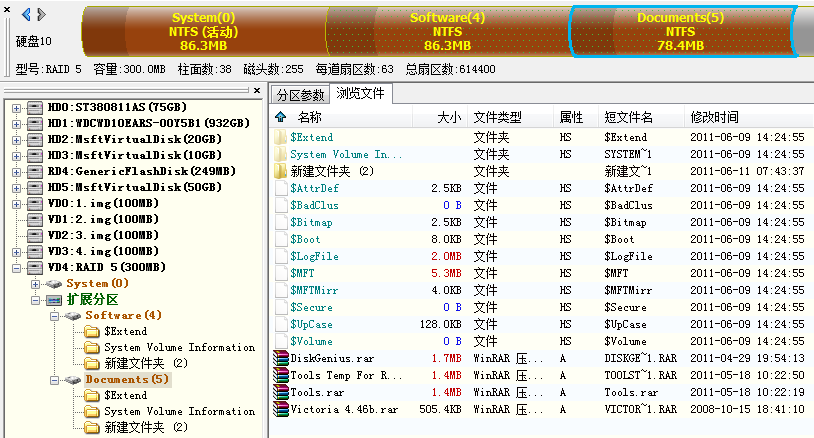Click VD4:RAID 5 disk icon
This screenshot has height=438, width=814.
(x=35, y=268)
